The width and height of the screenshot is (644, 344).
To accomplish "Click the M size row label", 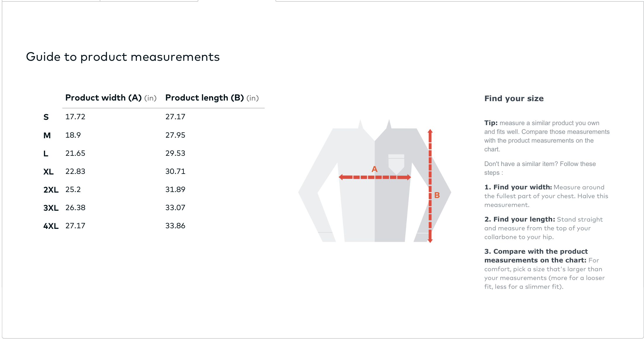I will (47, 135).
